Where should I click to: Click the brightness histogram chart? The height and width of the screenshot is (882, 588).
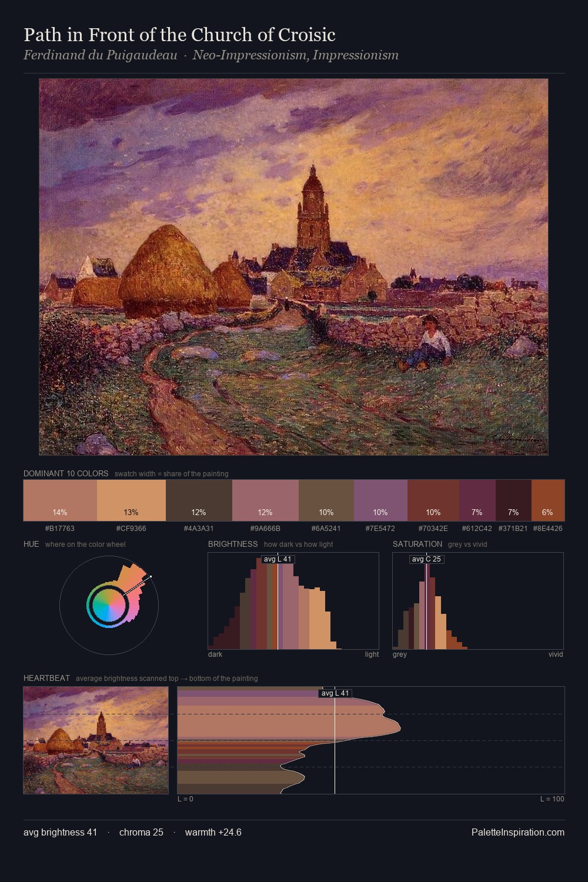point(293,601)
